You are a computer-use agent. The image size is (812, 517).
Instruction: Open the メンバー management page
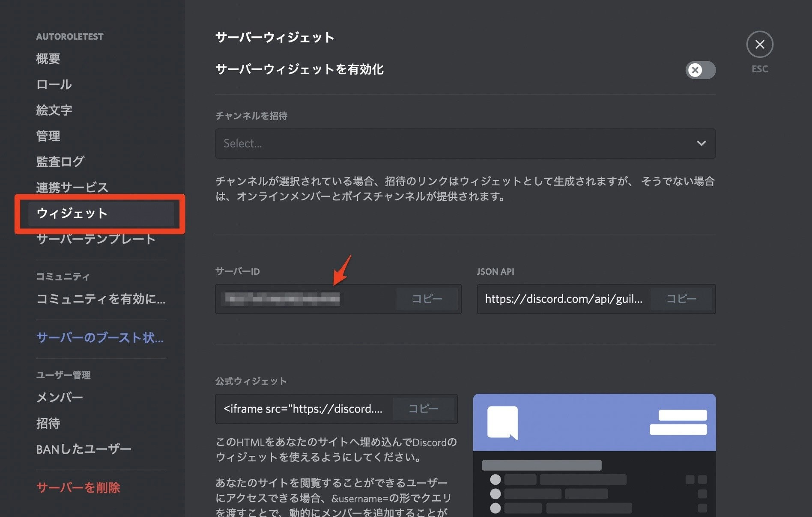coord(60,397)
